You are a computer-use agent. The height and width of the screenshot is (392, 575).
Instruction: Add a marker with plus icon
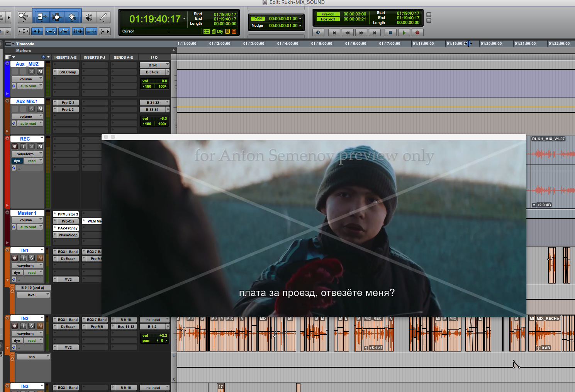click(x=174, y=50)
